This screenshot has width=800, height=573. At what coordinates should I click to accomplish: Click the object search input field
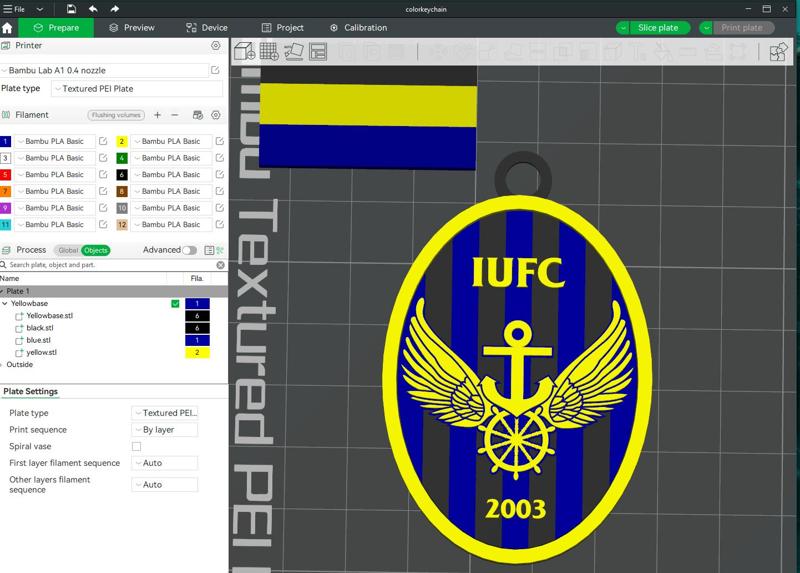[x=112, y=265]
